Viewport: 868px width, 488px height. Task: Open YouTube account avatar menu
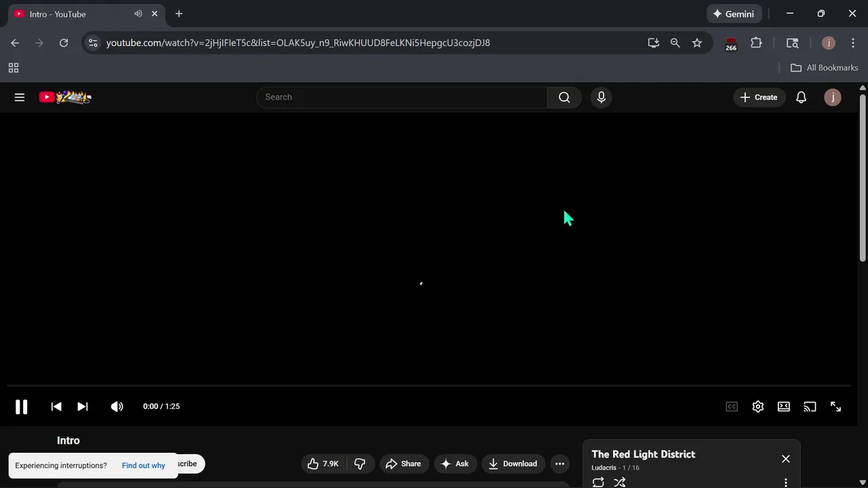coord(833,97)
